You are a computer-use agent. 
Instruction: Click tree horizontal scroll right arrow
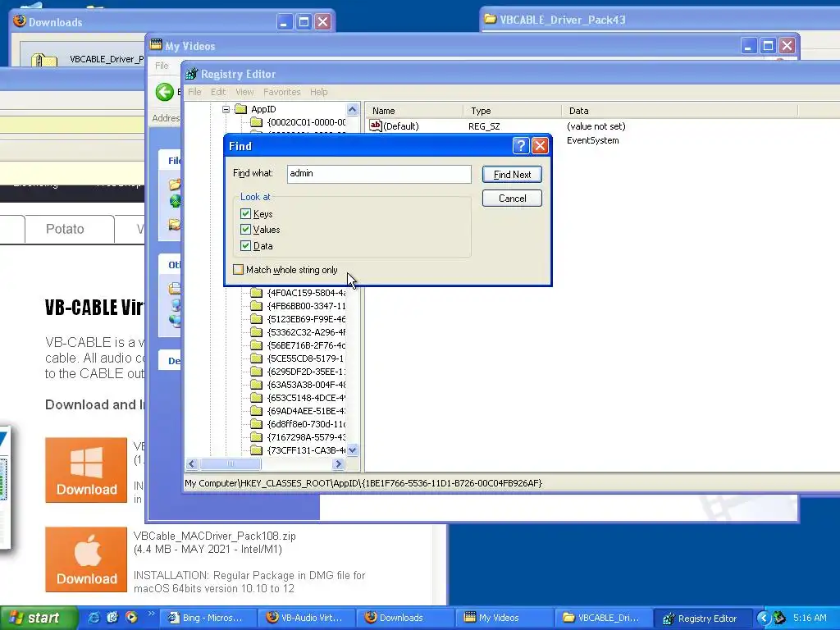pyautogui.click(x=338, y=464)
